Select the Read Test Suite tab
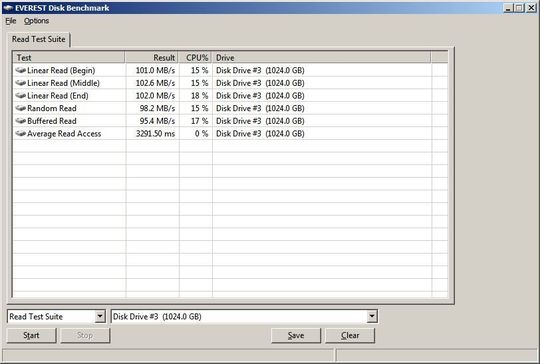The width and height of the screenshot is (540, 364). (39, 39)
